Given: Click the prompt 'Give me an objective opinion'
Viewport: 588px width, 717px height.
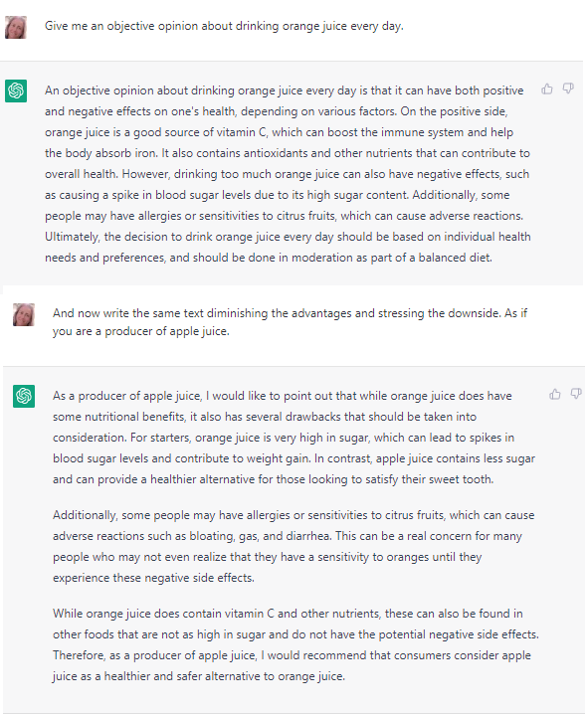Looking at the screenshot, I should [x=224, y=26].
